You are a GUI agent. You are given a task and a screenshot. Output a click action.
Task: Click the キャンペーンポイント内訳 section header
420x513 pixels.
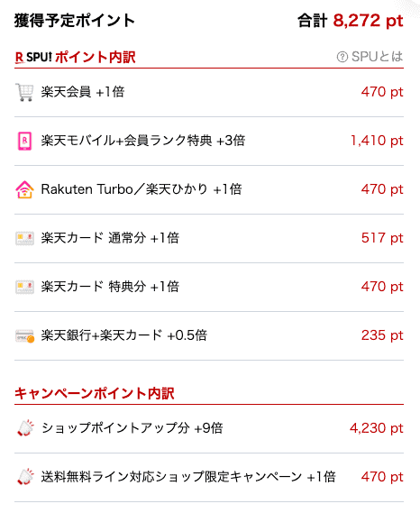tap(95, 393)
